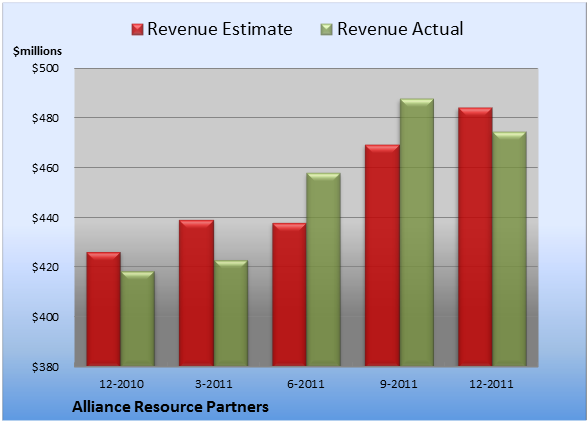This screenshot has width=588, height=422.
Task: Click the '$440' axis value
Action: (45, 218)
